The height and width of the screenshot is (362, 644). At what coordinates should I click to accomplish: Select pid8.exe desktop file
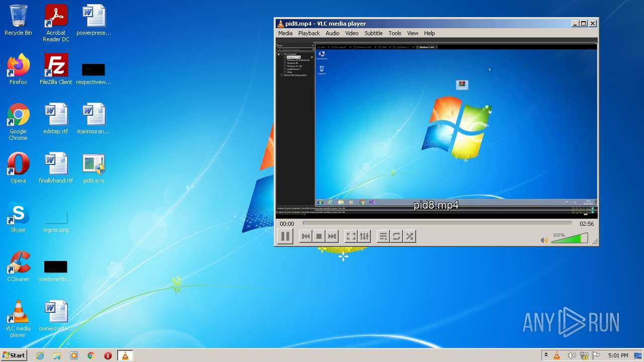point(94,168)
